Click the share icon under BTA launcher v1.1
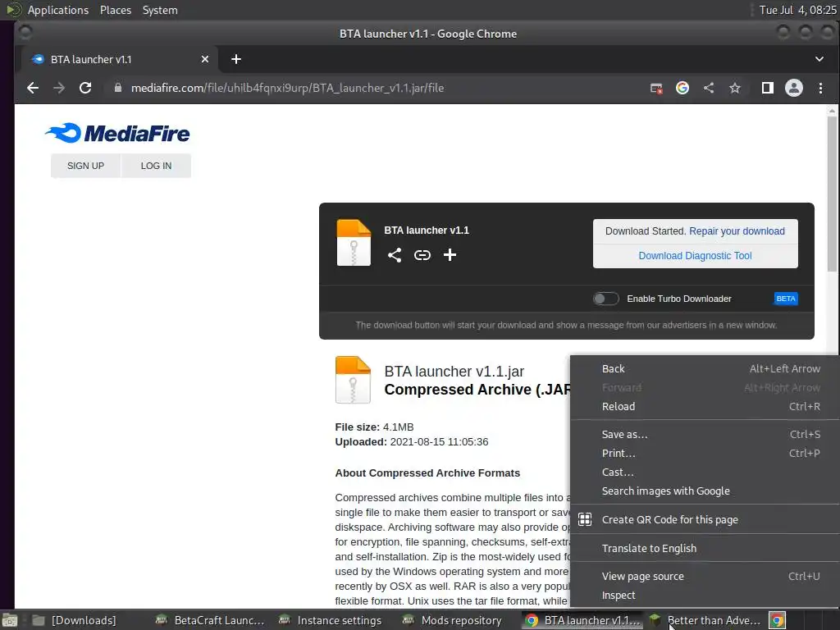The height and width of the screenshot is (630, 840). click(395, 255)
